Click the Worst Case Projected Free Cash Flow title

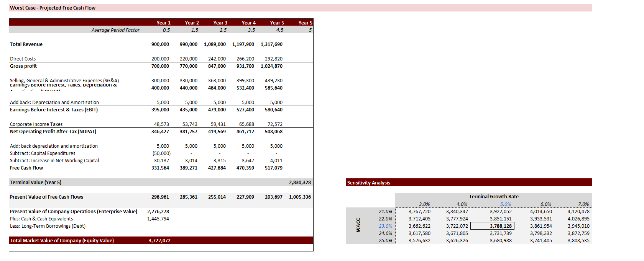click(x=53, y=8)
